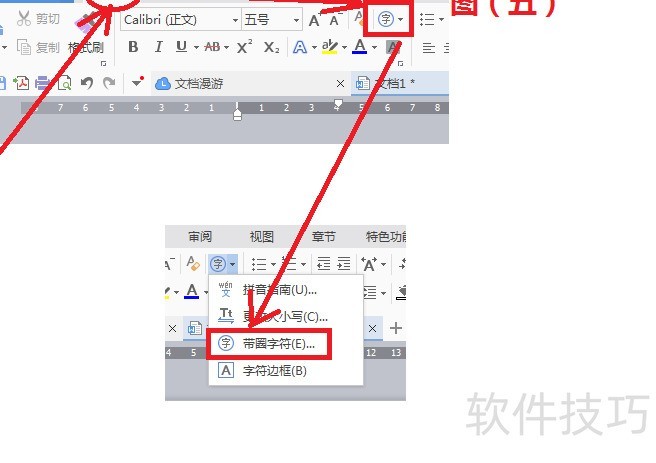The height and width of the screenshot is (463, 656).
Task: Toggle Bold formatting in upper toolbar
Action: 133,47
